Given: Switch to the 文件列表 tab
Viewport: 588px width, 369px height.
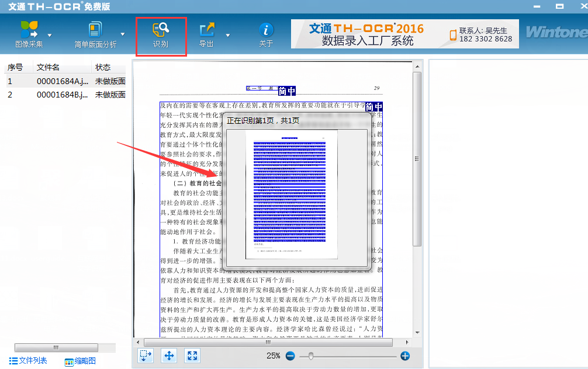Looking at the screenshot, I should click(x=28, y=361).
